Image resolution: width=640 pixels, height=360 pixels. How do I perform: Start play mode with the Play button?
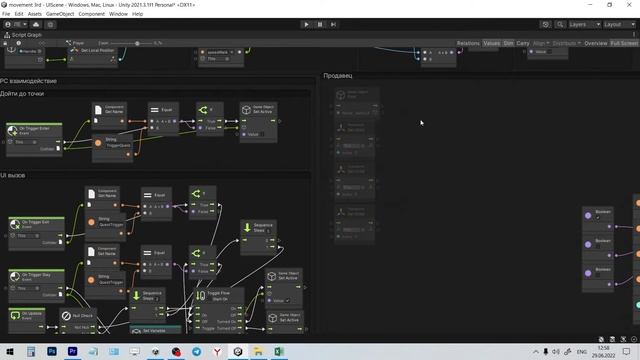point(307,24)
